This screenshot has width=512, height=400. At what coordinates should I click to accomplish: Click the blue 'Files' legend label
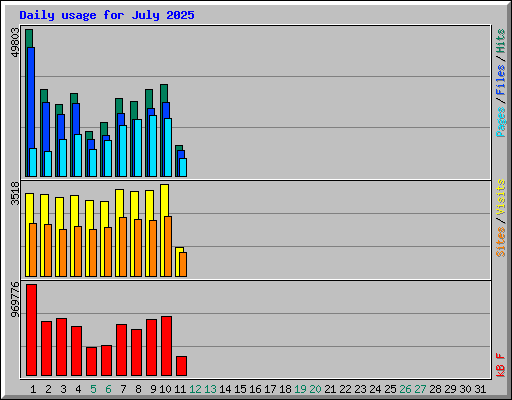(x=501, y=79)
